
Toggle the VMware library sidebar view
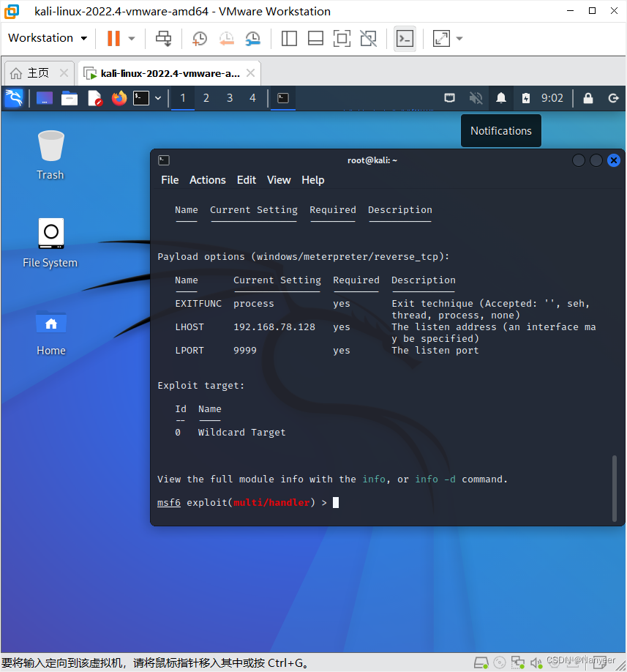pos(289,38)
